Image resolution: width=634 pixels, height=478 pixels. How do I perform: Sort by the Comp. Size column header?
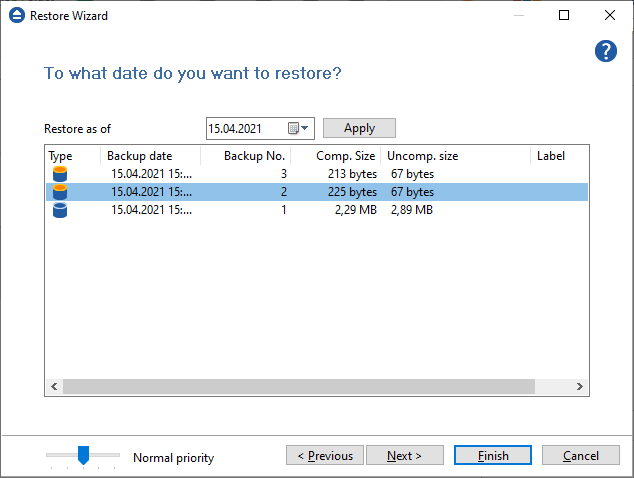click(336, 156)
